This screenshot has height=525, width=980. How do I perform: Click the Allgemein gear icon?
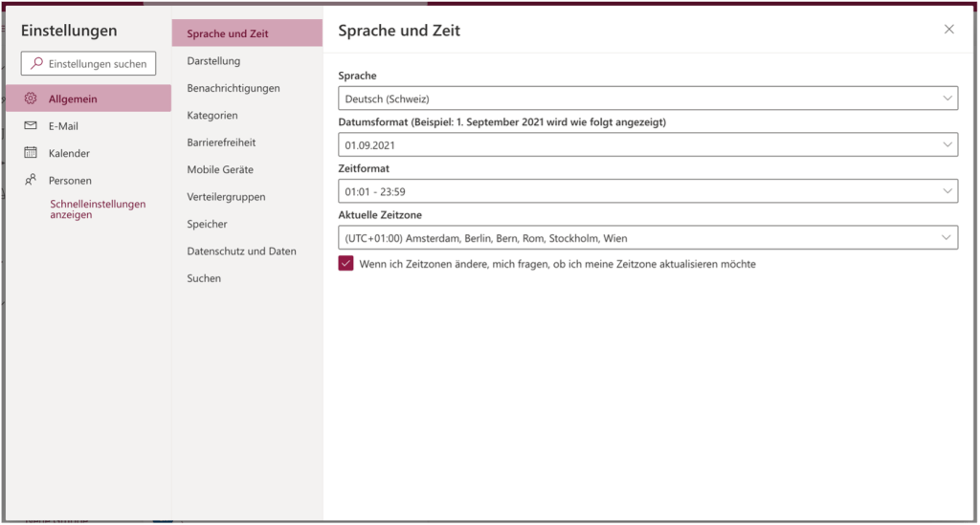coord(31,98)
